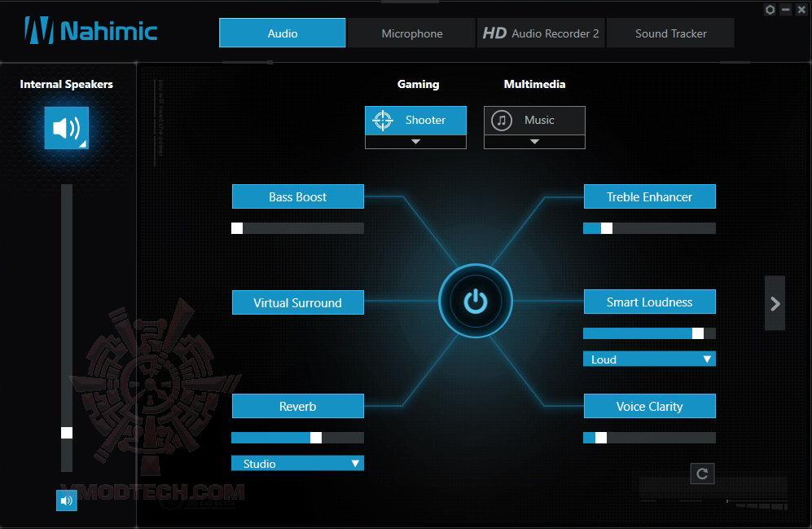Click the Internal Speakers label
The height and width of the screenshot is (529, 812).
click(66, 84)
